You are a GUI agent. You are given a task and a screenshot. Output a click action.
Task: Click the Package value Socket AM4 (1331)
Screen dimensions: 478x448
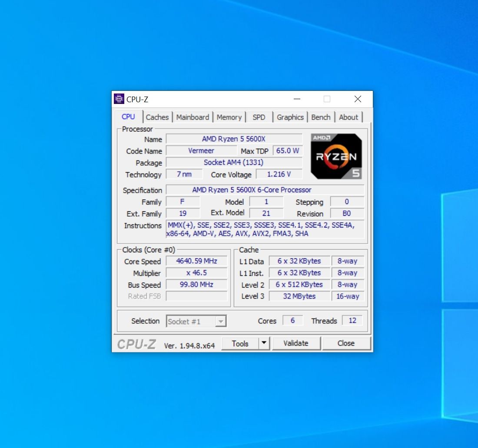(234, 162)
